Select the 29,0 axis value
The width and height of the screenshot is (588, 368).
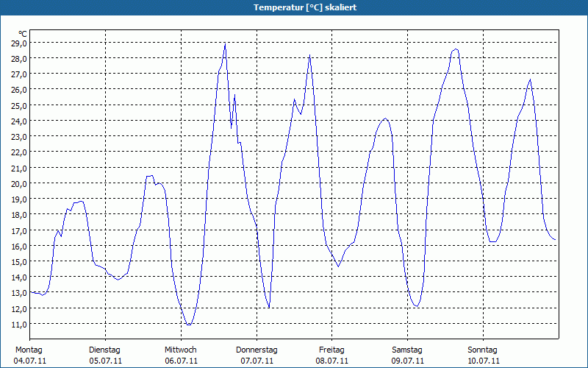pos(19,43)
